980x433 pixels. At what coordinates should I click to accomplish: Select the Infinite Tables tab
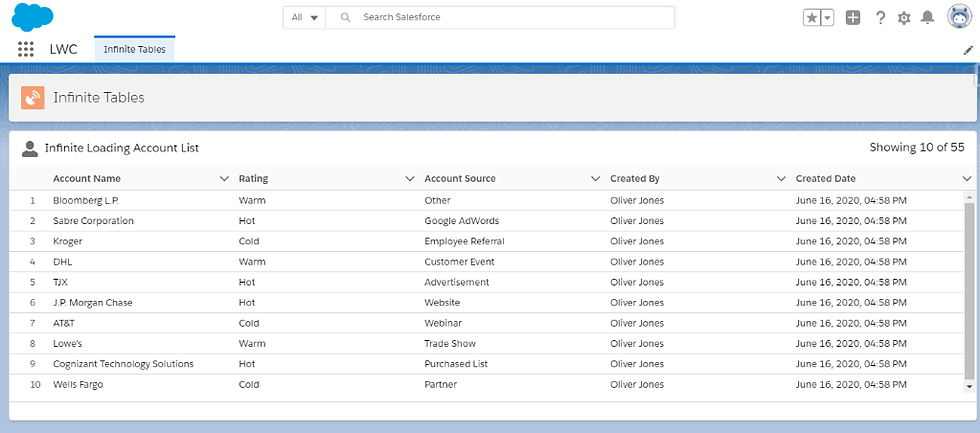tap(134, 49)
